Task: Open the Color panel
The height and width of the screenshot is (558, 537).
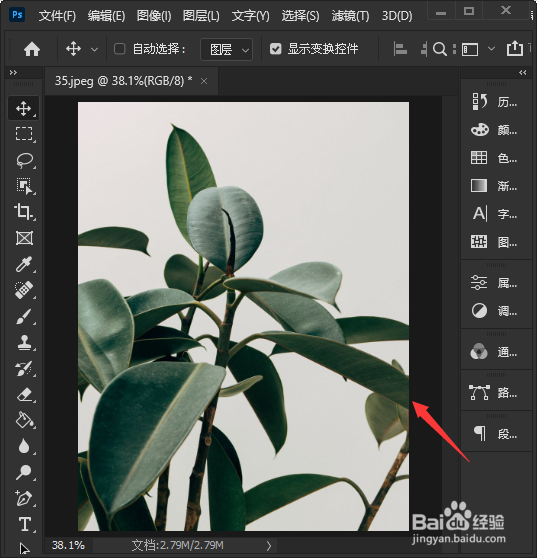Action: click(494, 130)
